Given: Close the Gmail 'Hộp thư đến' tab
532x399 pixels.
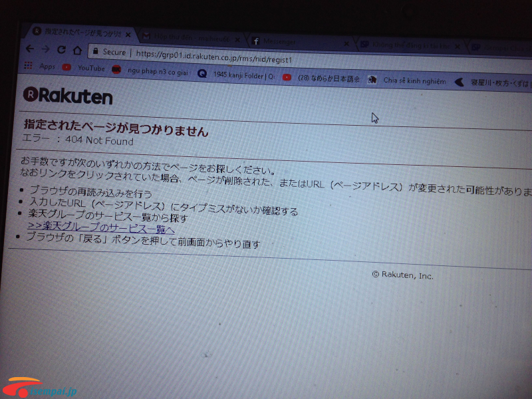Looking at the screenshot, I should [237, 40].
